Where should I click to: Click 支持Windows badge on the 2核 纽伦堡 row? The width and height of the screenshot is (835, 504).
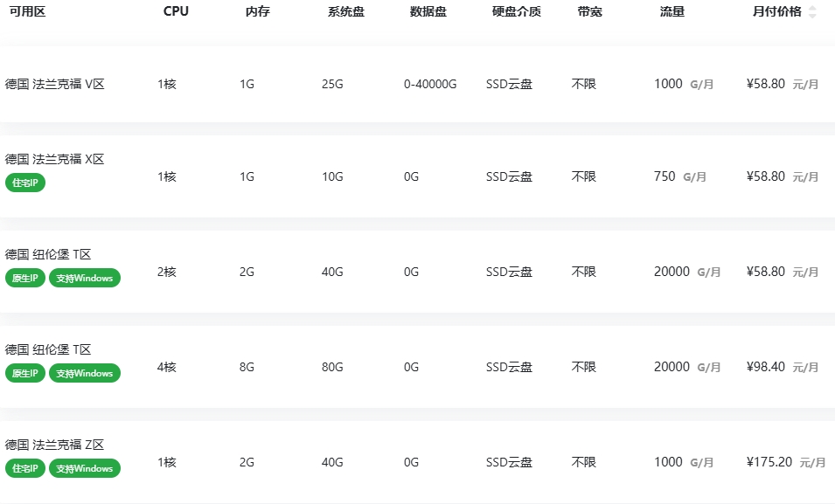(x=85, y=278)
